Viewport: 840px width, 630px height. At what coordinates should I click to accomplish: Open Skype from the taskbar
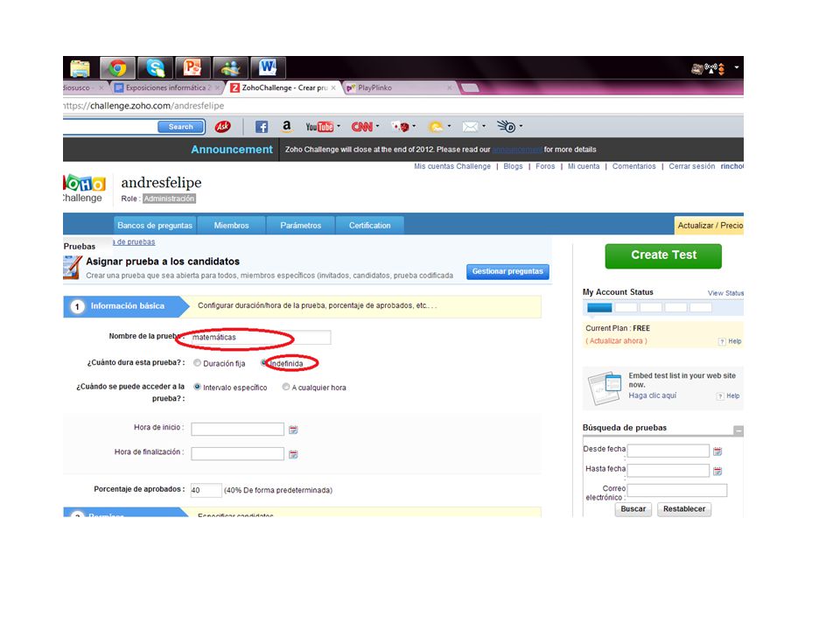pyautogui.click(x=156, y=68)
